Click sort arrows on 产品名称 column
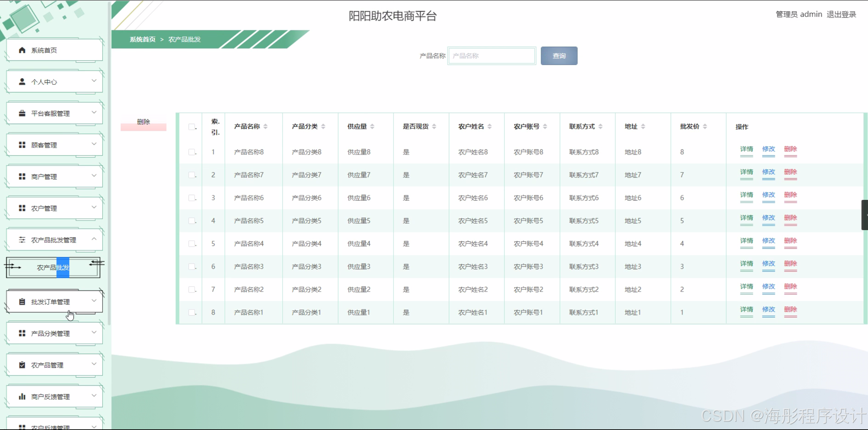The width and height of the screenshot is (868, 430). [265, 127]
